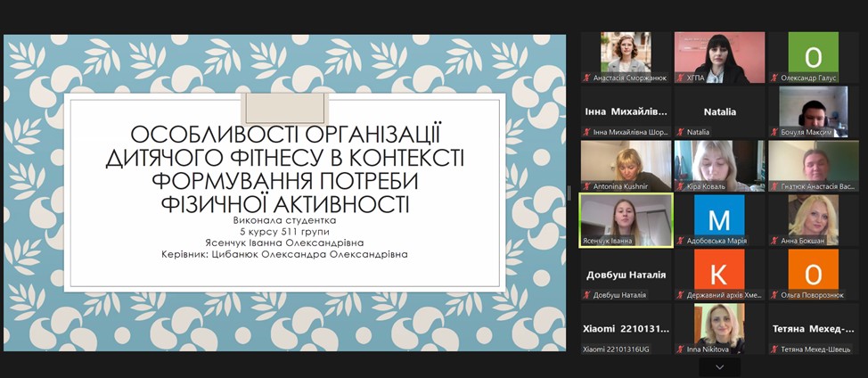Click slide line 5 курсу 511 групи
Image resolution: width=868 pixels, height=378 pixels.
pos(284,231)
